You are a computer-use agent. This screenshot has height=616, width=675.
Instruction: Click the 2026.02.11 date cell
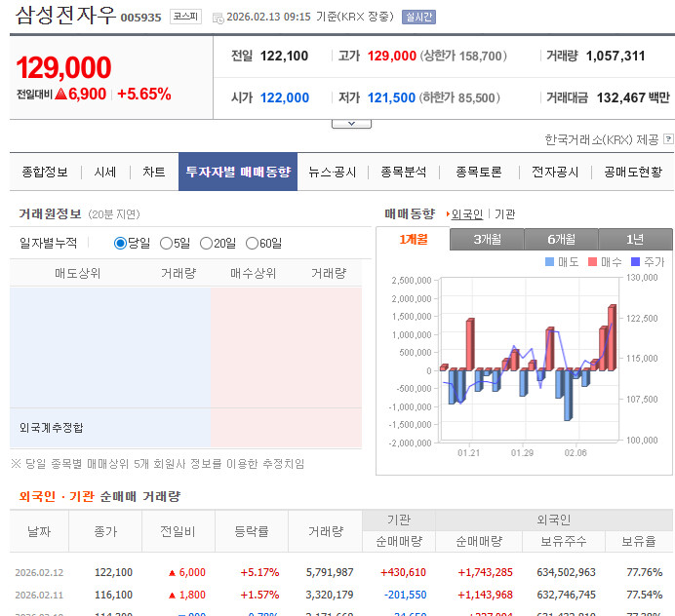tap(39, 595)
